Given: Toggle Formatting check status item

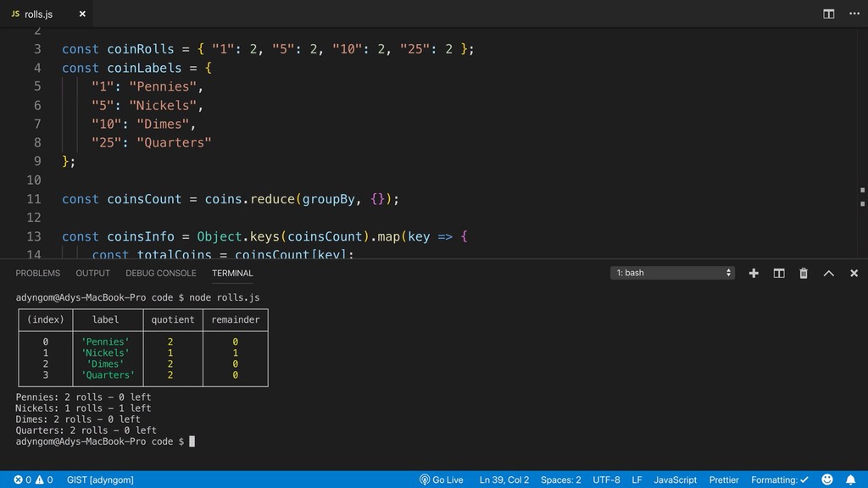Looking at the screenshot, I should tap(780, 480).
